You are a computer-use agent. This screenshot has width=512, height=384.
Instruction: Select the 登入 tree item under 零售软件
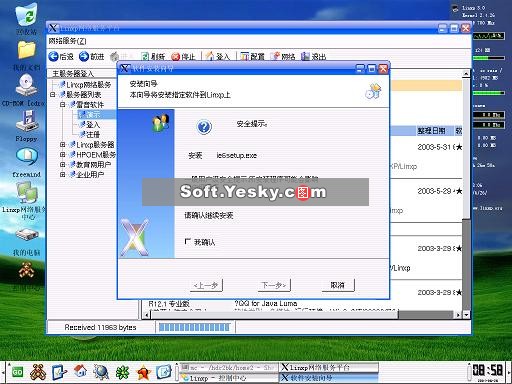(x=93, y=125)
